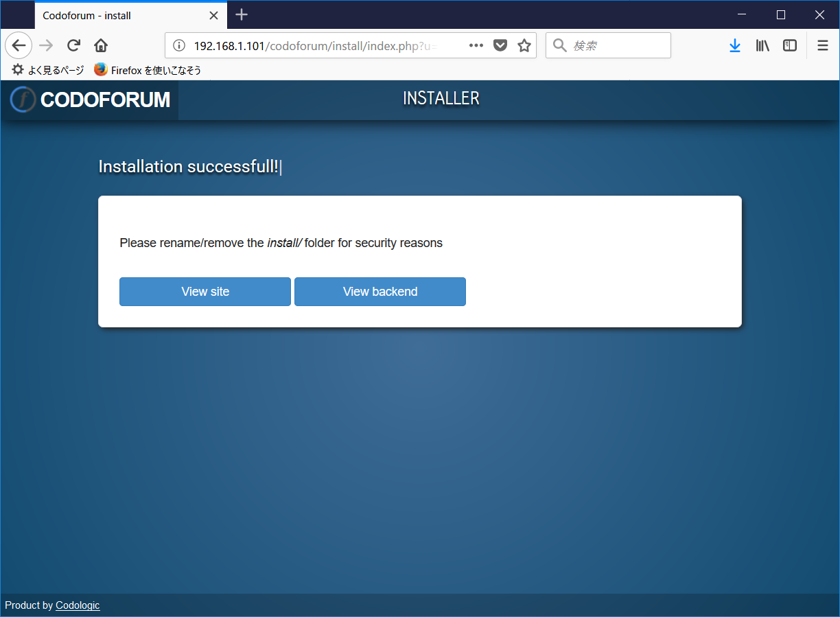Open the hamburger menu

(822, 45)
